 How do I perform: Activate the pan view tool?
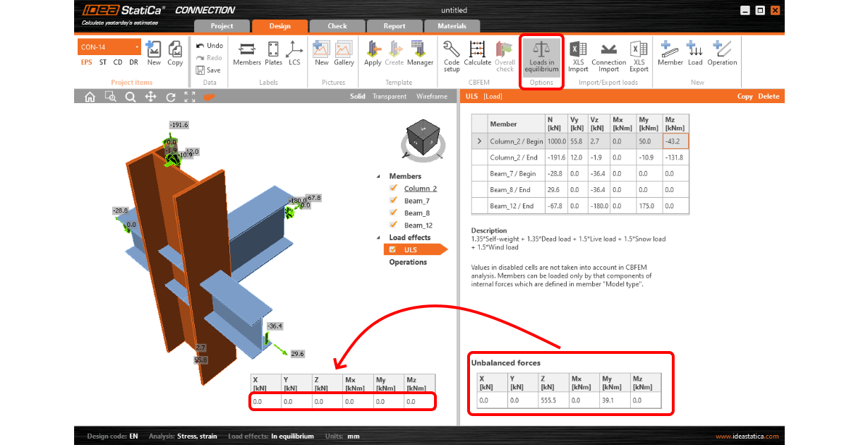[x=150, y=97]
